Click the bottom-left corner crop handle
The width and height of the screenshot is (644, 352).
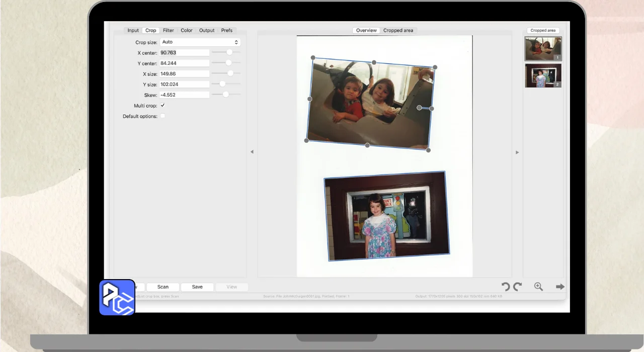306,140
